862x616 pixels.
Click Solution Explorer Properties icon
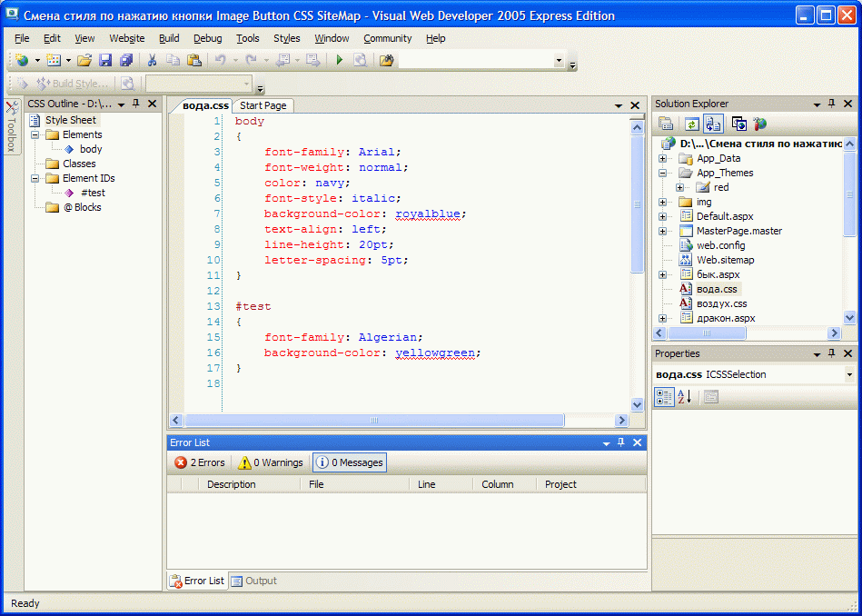click(x=666, y=124)
